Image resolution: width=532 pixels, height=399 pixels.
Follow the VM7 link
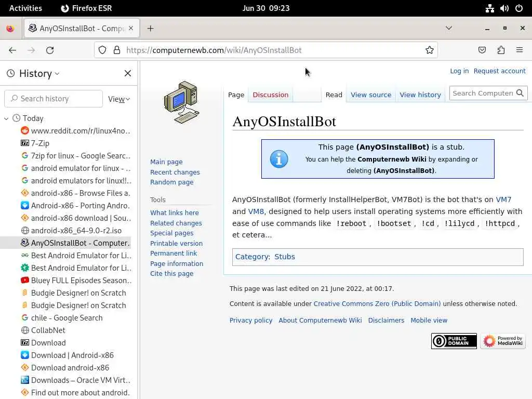click(503, 199)
